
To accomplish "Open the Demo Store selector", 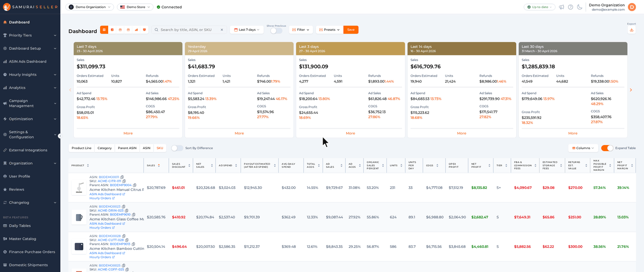I will pos(135,7).
